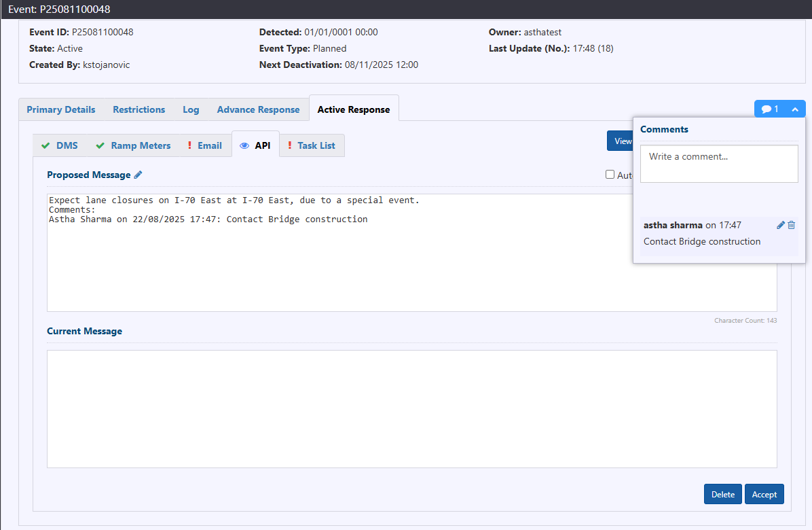The width and height of the screenshot is (812, 530).
Task: Switch to the Restrictions tab
Action: [x=139, y=109]
